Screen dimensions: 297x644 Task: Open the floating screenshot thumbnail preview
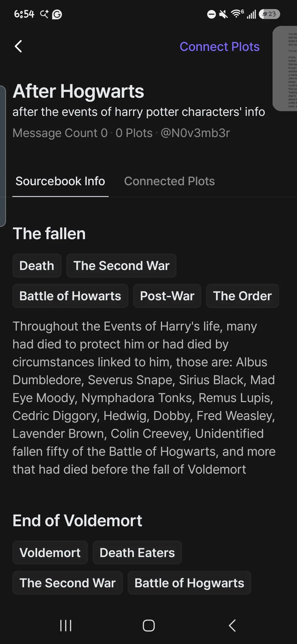point(285,69)
